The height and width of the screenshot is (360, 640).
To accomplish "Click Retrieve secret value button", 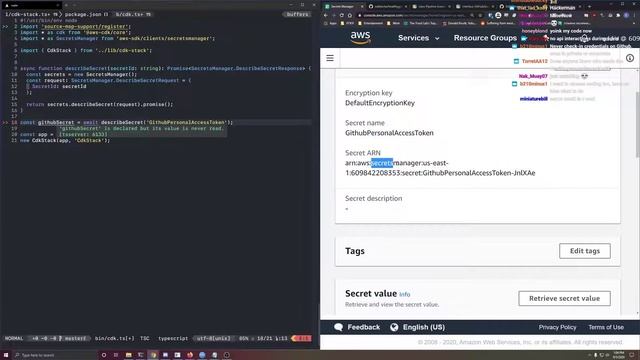I will pyautogui.click(x=564, y=298).
